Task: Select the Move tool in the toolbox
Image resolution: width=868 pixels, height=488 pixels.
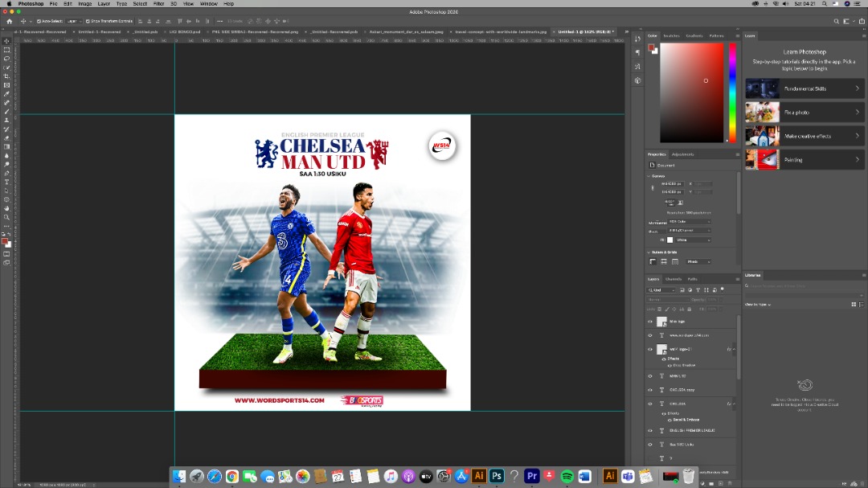Action: [6, 41]
